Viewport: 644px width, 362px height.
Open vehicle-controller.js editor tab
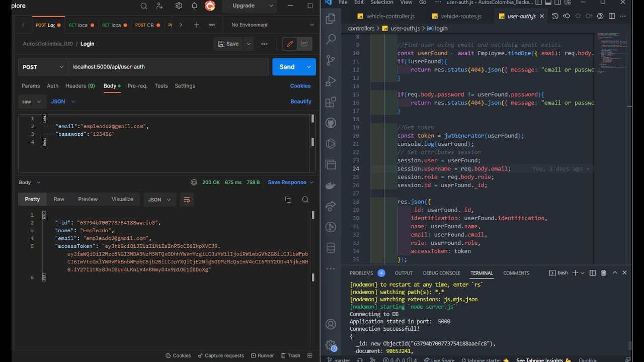pyautogui.click(x=385, y=16)
